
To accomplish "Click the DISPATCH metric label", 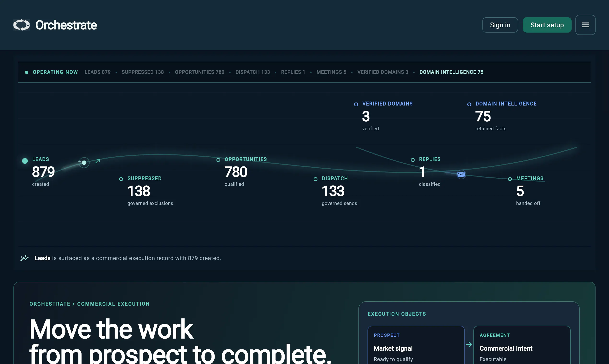I will tap(335, 178).
